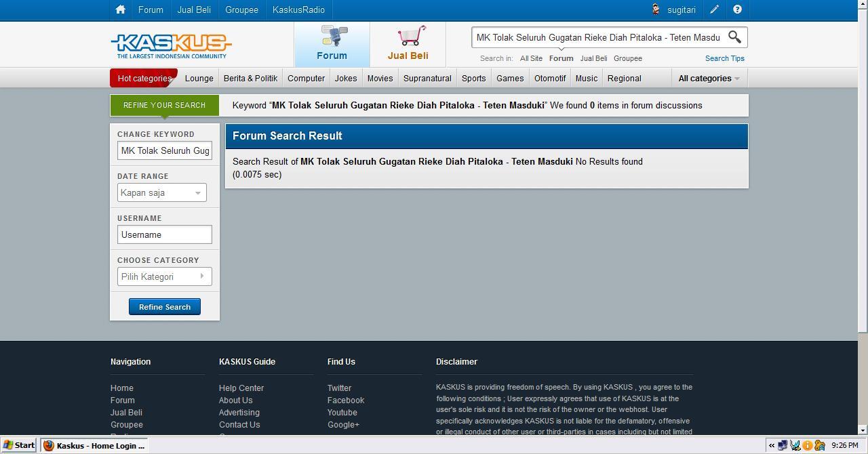Image resolution: width=868 pixels, height=454 pixels.
Task: Click the Refine Search button
Action: 165,307
